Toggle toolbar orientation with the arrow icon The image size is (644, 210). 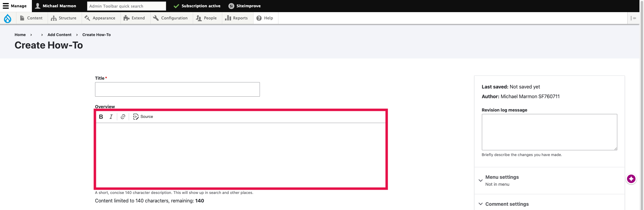pyautogui.click(x=633, y=18)
